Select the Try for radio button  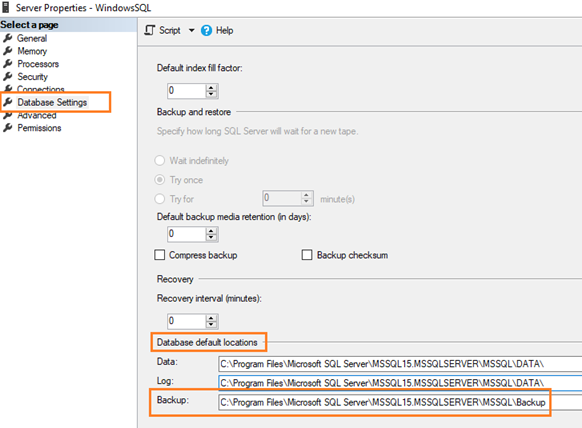(x=160, y=199)
